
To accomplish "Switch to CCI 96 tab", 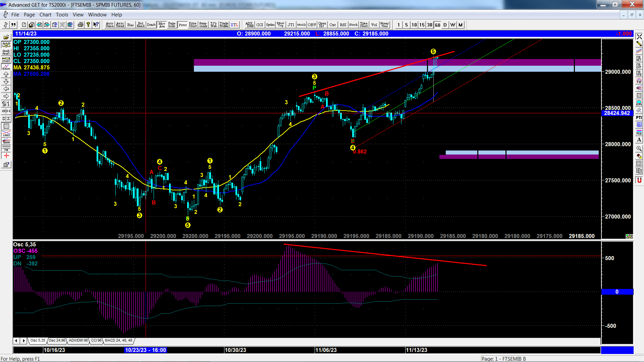I will [96, 341].
